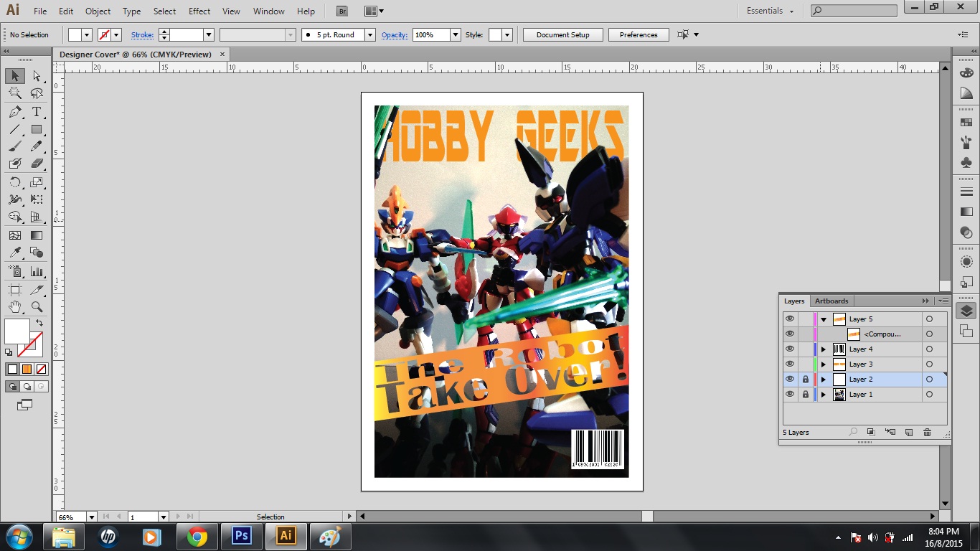Open the 5 pt. Round brush dropdown
The image size is (980, 551).
tap(370, 34)
